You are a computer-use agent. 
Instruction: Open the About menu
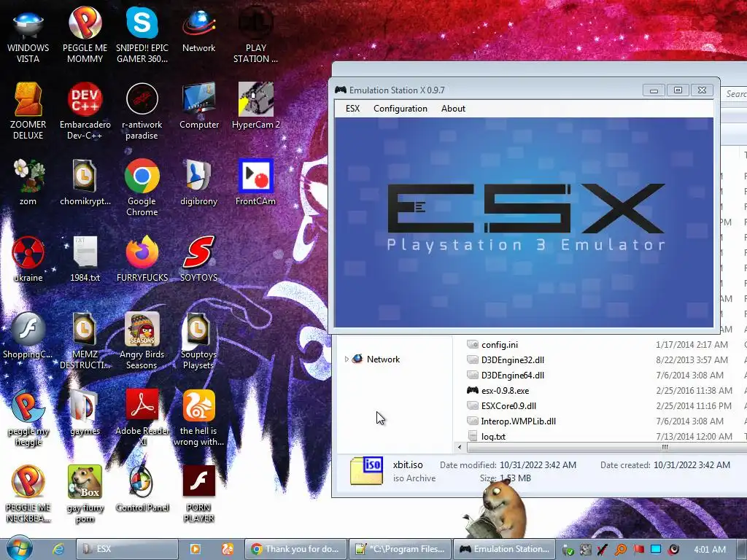click(453, 109)
